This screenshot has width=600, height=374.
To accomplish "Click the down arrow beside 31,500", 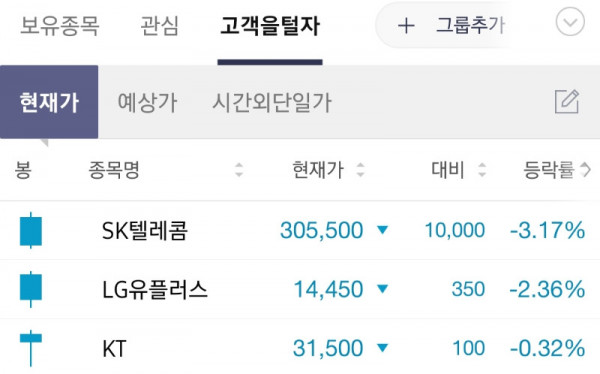I will 382,348.
